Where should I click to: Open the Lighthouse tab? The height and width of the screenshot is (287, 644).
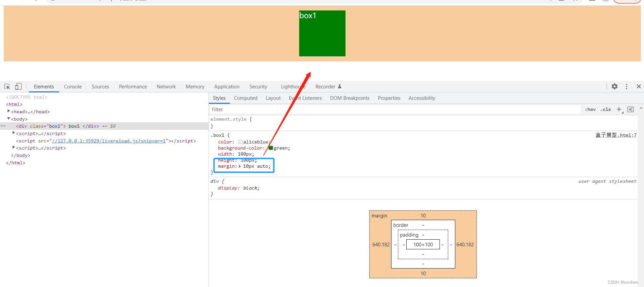(x=293, y=86)
